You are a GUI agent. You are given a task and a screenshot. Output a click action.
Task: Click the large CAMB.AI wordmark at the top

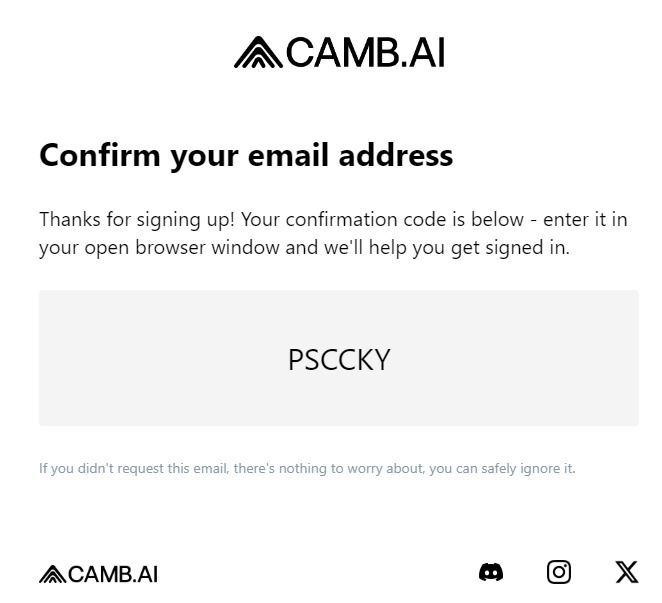365,53
